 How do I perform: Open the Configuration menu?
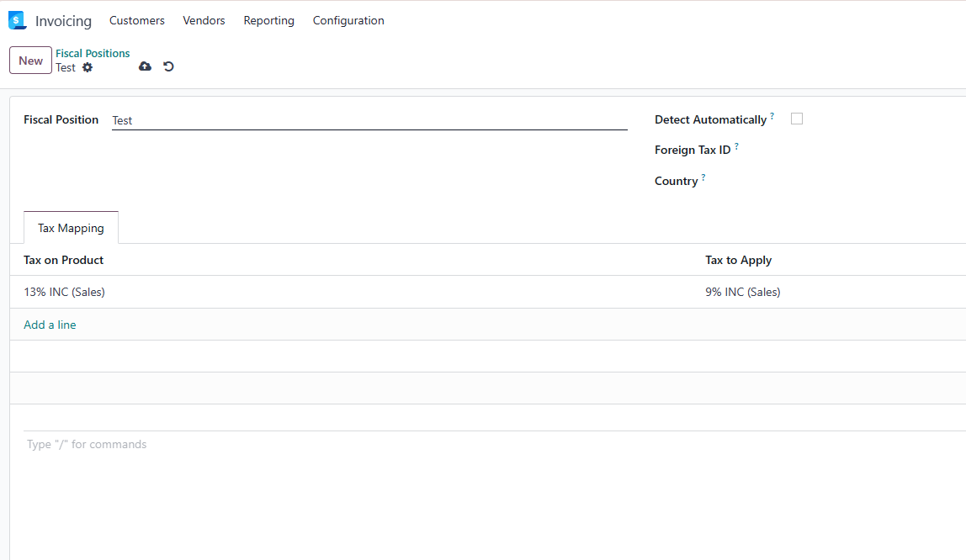pos(348,20)
